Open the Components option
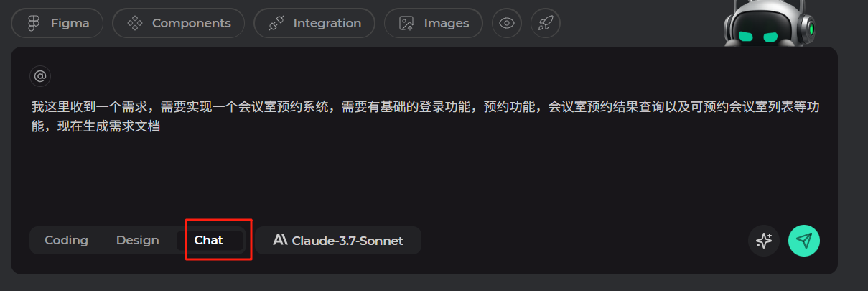 pos(179,23)
